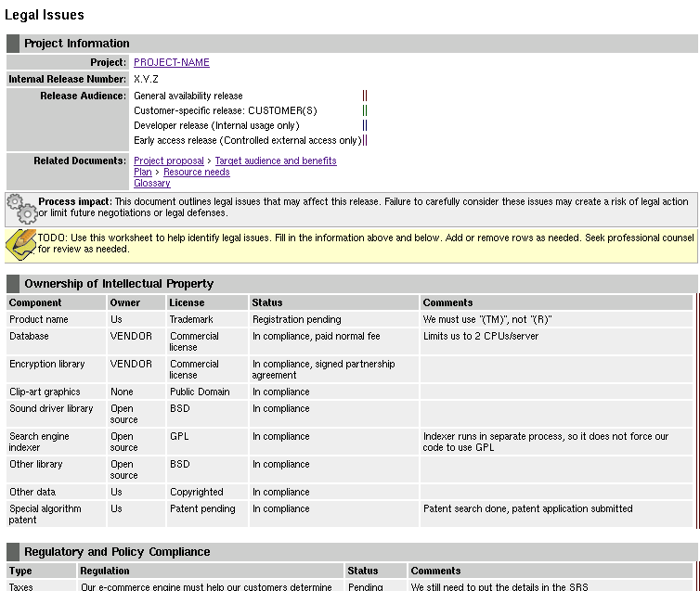This screenshot has height=591, width=700.
Task: Select the X.Y.Z release number text
Action: tap(146, 80)
